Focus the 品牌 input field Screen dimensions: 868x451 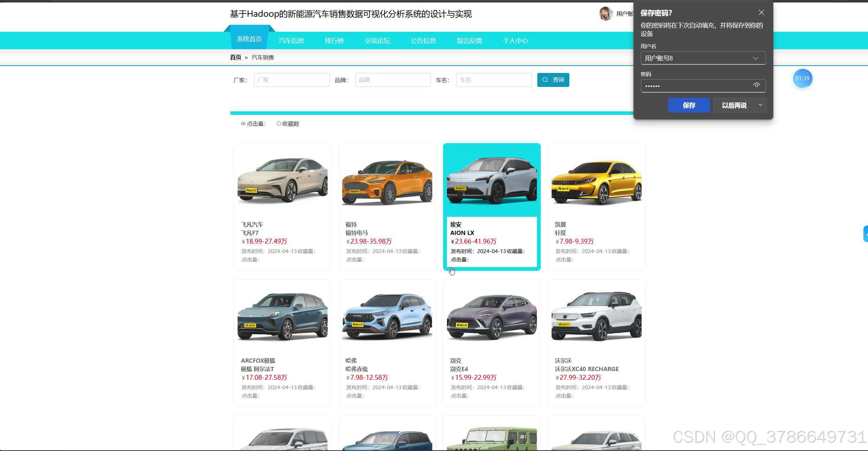click(x=393, y=80)
